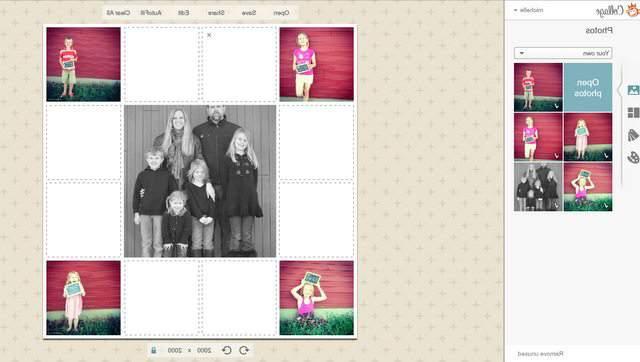Click Clear All in the top toolbar
The width and height of the screenshot is (640, 362).
(x=118, y=13)
